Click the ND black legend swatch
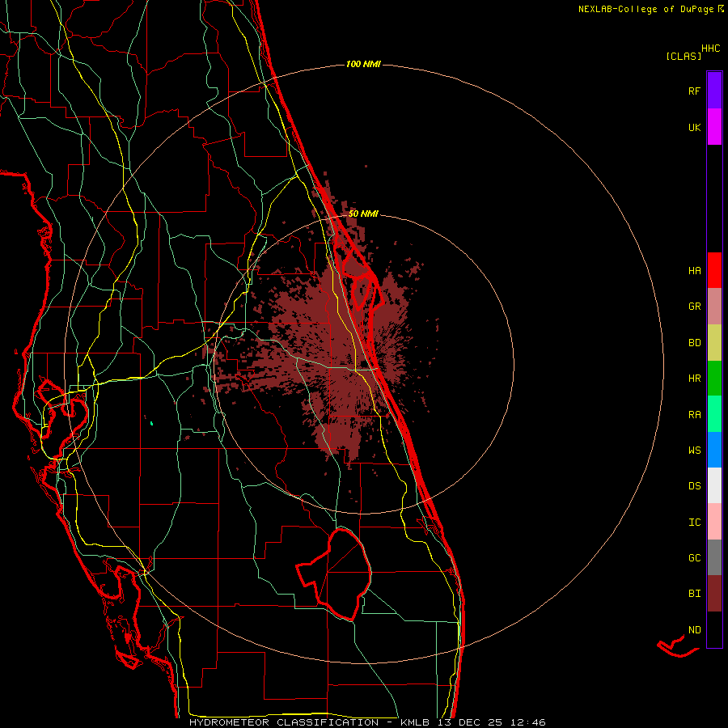Viewport: 728px width, 728px height. pos(714,629)
